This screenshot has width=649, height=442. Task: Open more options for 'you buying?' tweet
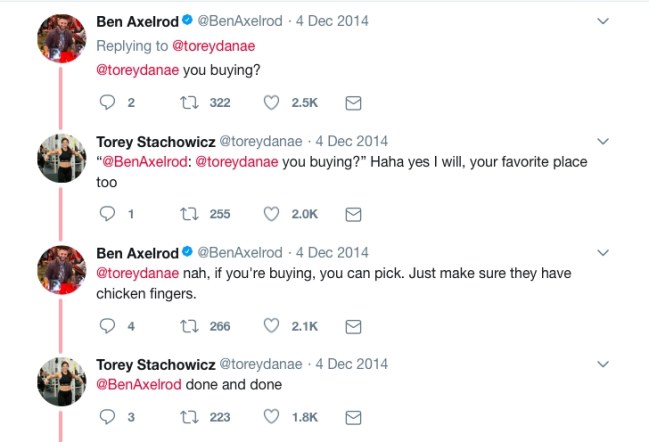(602, 21)
